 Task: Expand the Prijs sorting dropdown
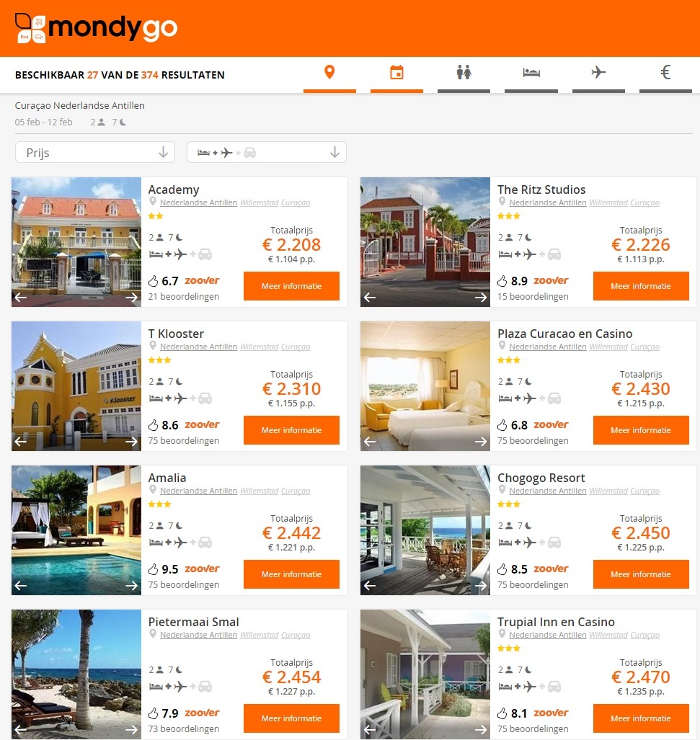pyautogui.click(x=95, y=153)
